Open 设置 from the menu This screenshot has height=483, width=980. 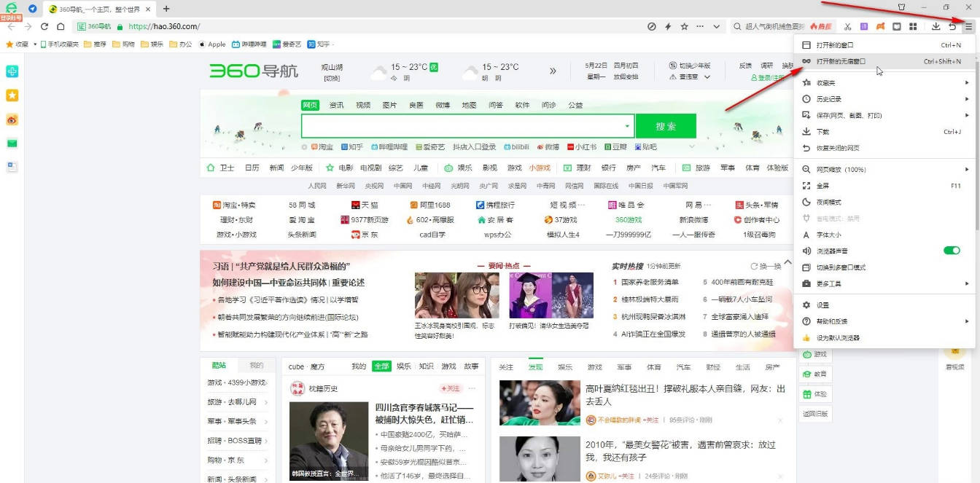(x=822, y=305)
